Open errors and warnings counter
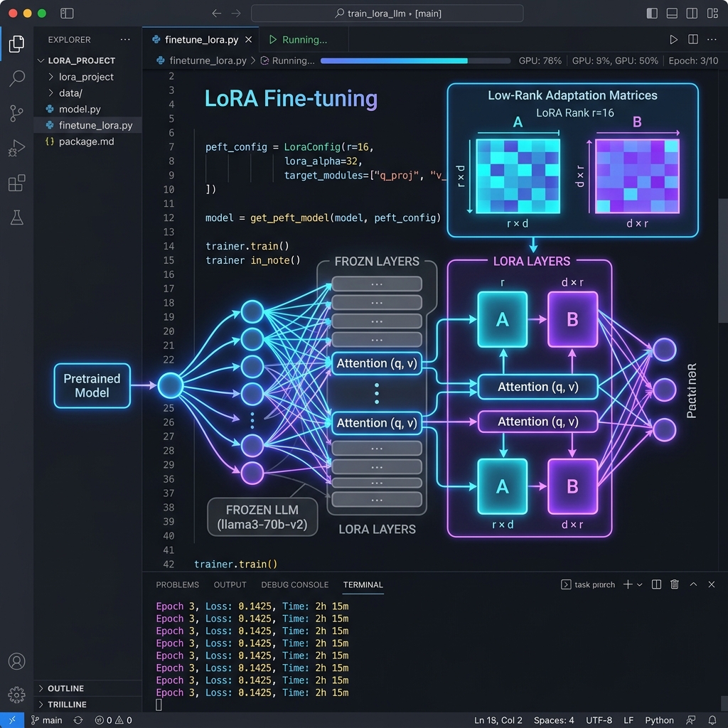The width and height of the screenshot is (728, 728). 113,720
